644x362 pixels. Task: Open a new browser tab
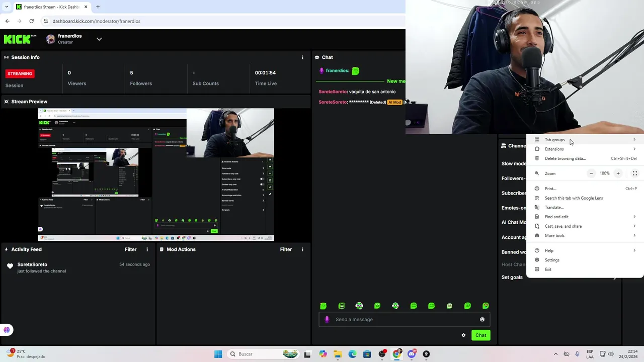pos(98,7)
